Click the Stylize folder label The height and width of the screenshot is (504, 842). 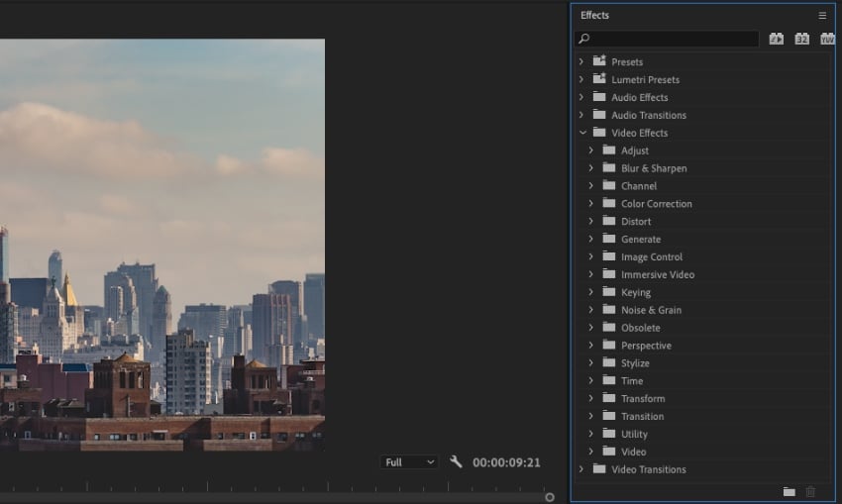[635, 363]
